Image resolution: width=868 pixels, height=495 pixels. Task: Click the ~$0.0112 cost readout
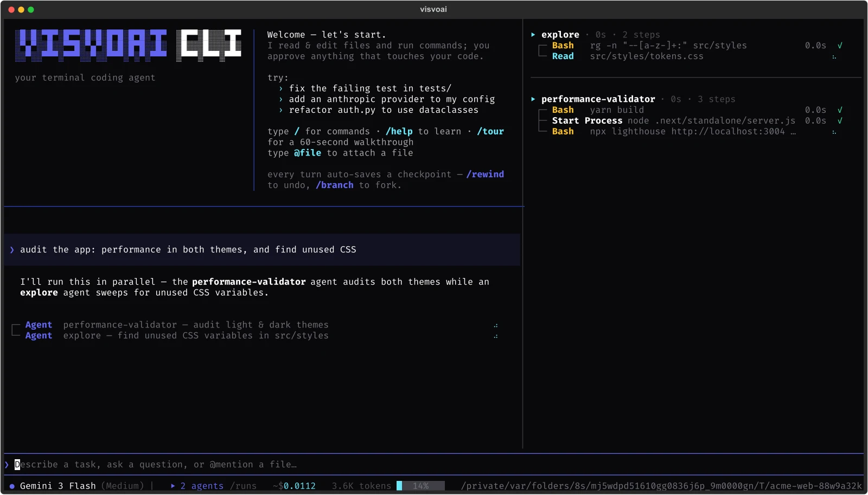(x=295, y=486)
